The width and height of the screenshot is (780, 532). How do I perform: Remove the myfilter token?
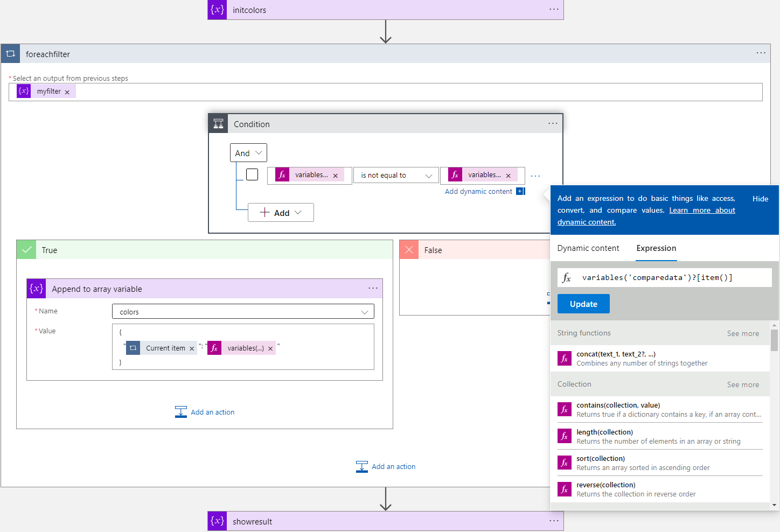(x=67, y=92)
